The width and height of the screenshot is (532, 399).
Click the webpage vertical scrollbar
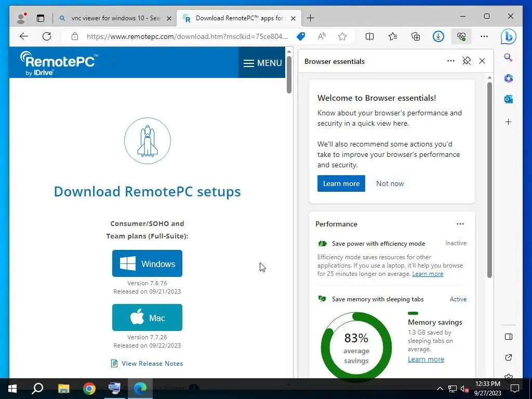pyautogui.click(x=289, y=75)
